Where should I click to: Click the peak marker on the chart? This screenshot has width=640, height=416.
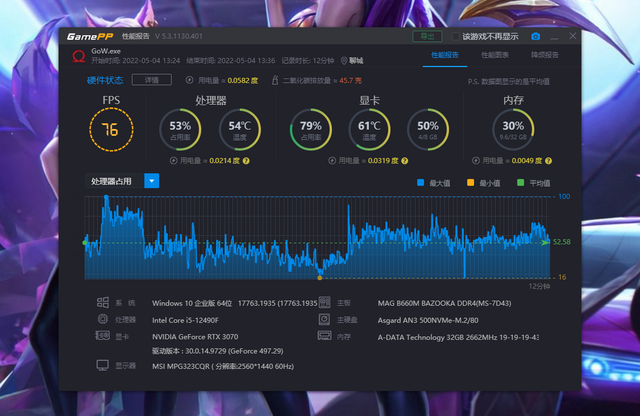(x=106, y=197)
